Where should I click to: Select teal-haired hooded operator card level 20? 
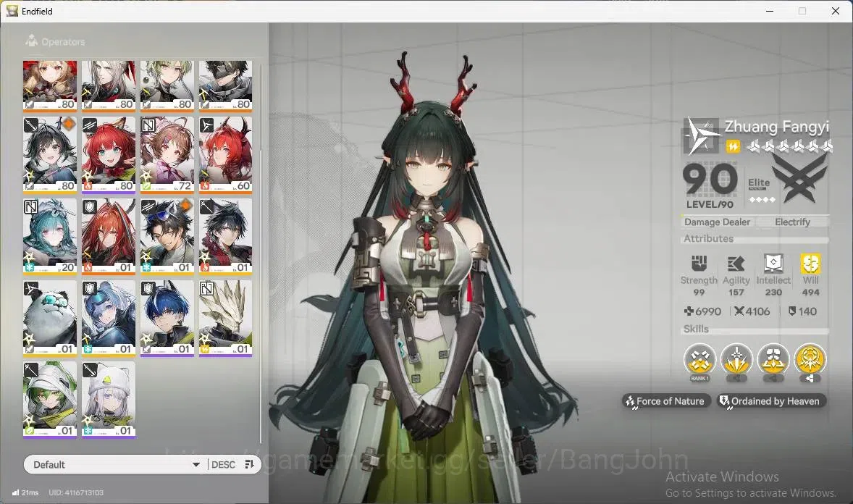click(x=49, y=236)
